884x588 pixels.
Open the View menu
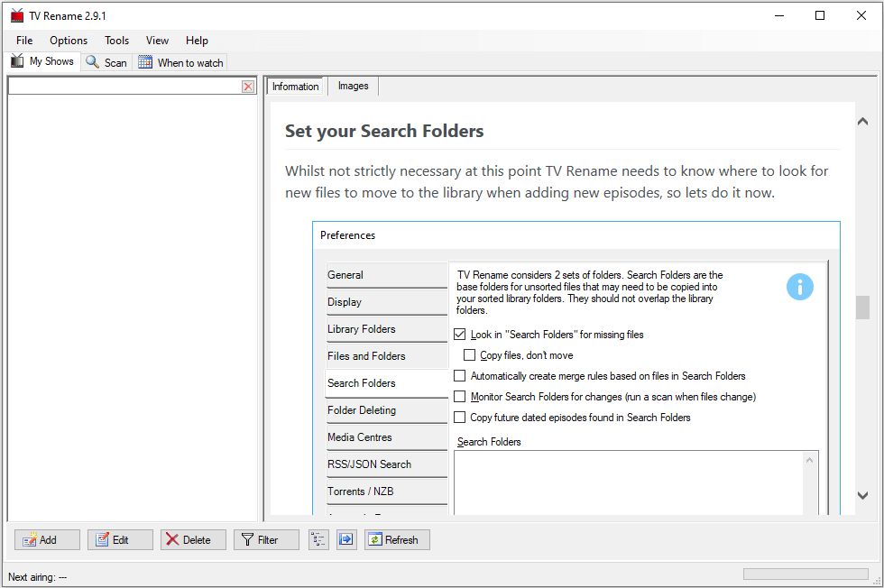(157, 41)
